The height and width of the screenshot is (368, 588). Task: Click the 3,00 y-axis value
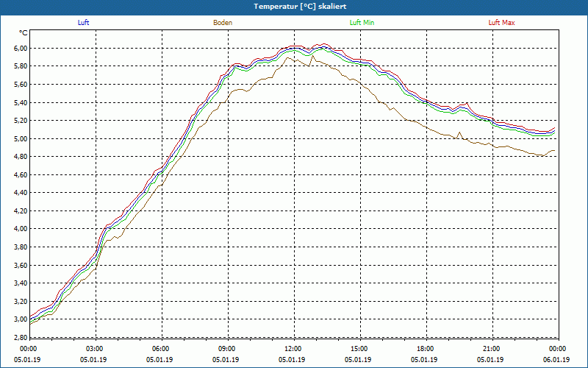click(x=21, y=319)
